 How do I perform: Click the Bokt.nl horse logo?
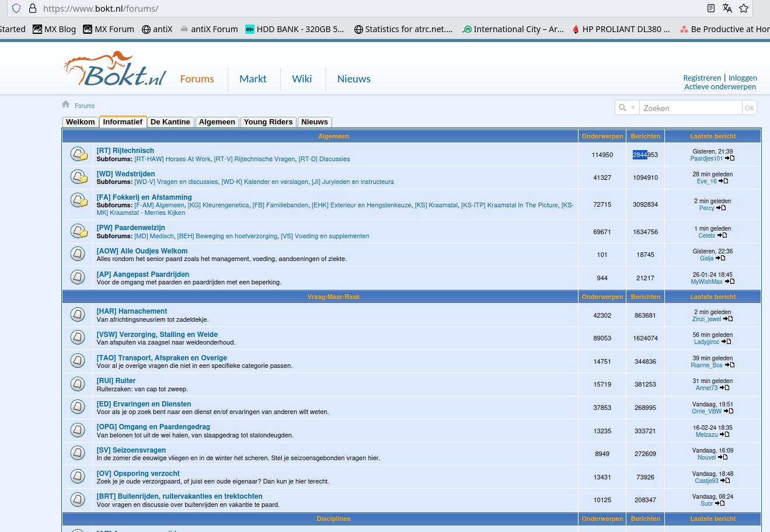[x=115, y=71]
